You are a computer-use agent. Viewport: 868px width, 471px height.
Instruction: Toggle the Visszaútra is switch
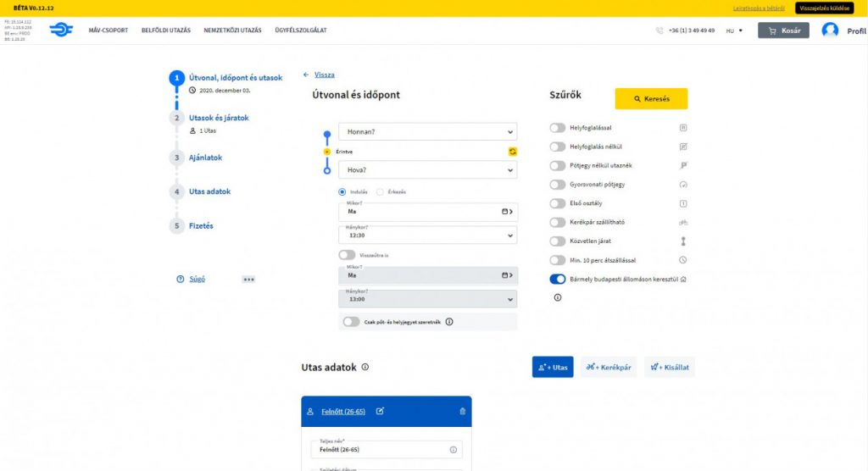(347, 254)
